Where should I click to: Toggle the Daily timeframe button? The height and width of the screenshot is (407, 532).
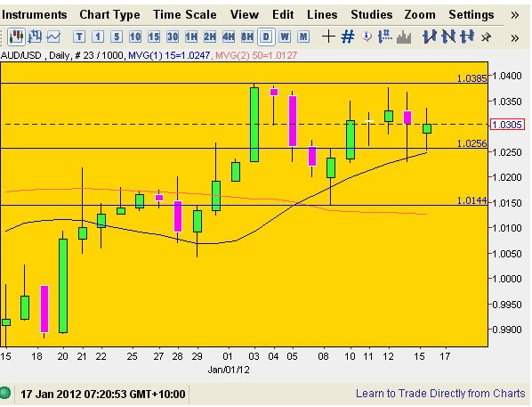coord(266,37)
